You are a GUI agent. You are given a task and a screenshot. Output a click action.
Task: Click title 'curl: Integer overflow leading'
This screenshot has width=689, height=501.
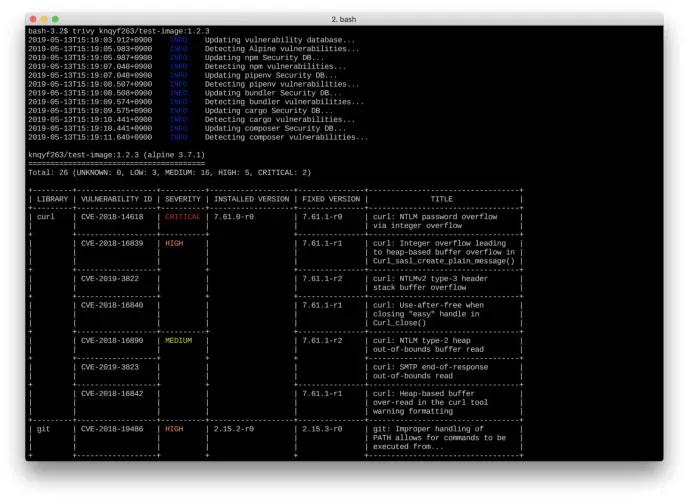(x=439, y=243)
